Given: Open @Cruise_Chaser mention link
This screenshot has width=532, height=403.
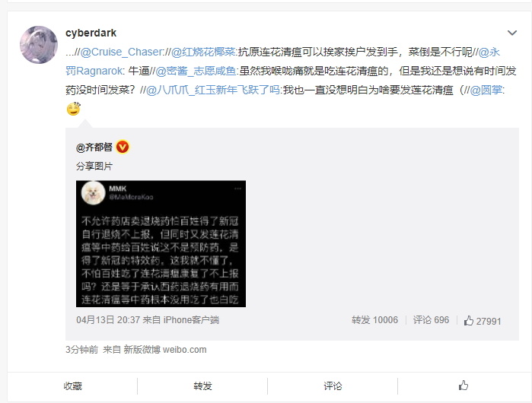Looking at the screenshot, I should [x=122, y=52].
